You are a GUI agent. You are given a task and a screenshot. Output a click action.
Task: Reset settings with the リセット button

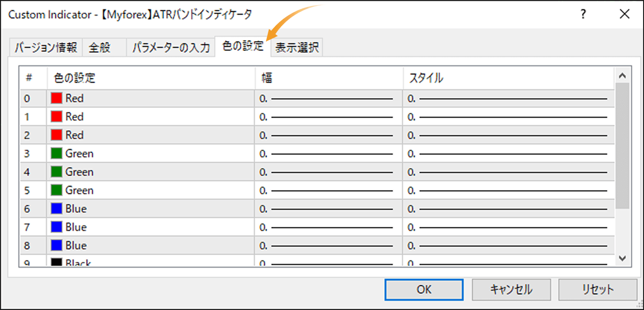(x=597, y=289)
